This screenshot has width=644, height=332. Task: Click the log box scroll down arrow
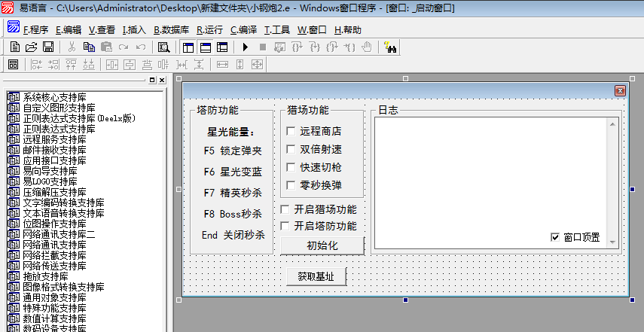tap(613, 242)
